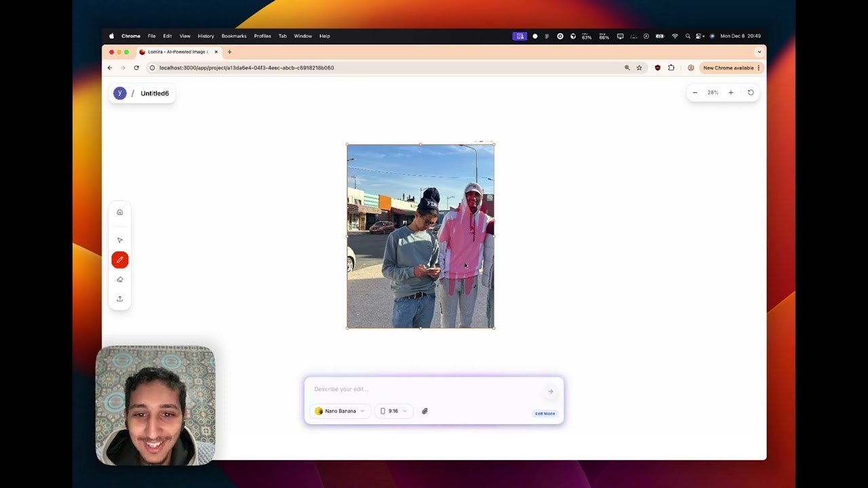
Task: Select the photo on the canvas
Action: pyautogui.click(x=420, y=236)
